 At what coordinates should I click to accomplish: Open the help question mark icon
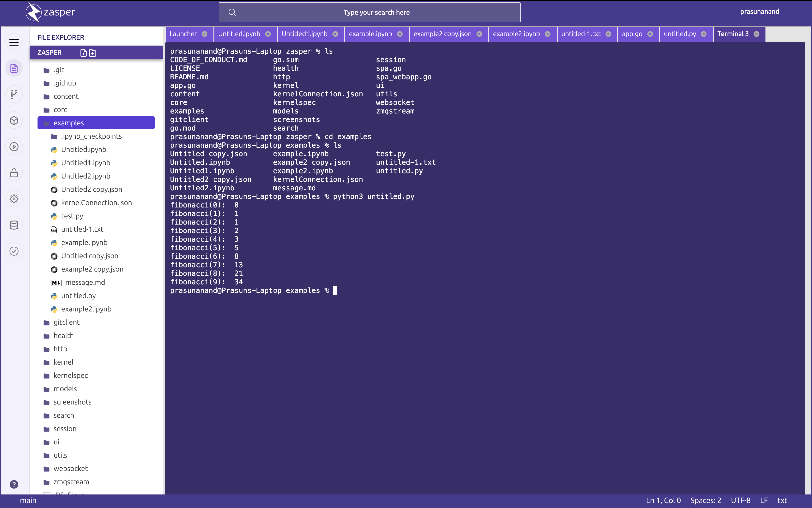click(14, 484)
